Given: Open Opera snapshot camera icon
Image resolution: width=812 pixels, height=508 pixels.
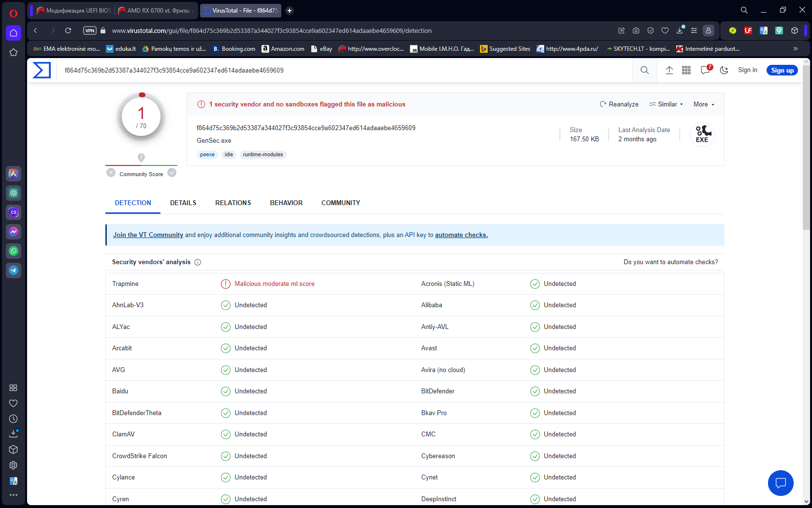Looking at the screenshot, I should point(636,30).
